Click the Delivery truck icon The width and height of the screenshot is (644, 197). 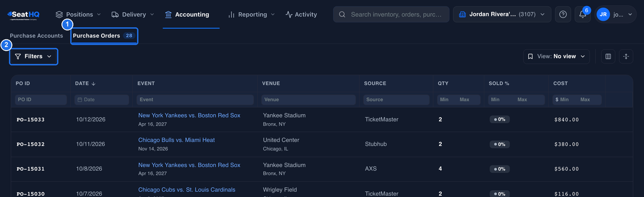pyautogui.click(x=115, y=14)
